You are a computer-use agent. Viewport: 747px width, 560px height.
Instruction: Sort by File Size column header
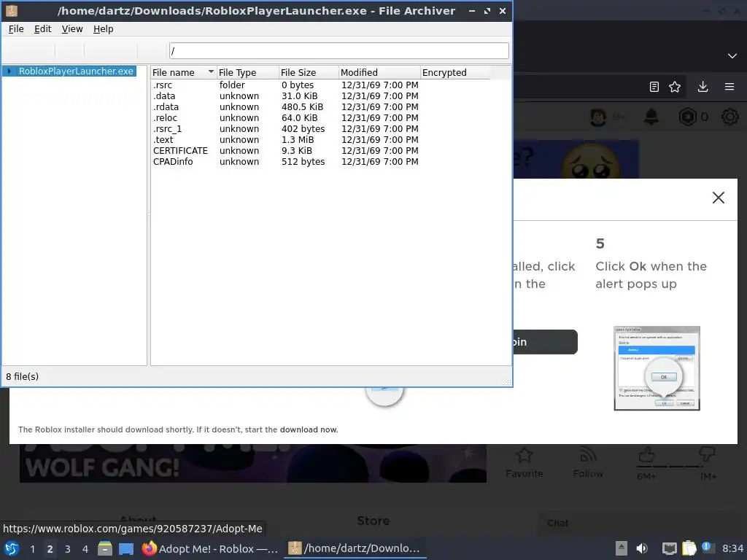(309, 72)
